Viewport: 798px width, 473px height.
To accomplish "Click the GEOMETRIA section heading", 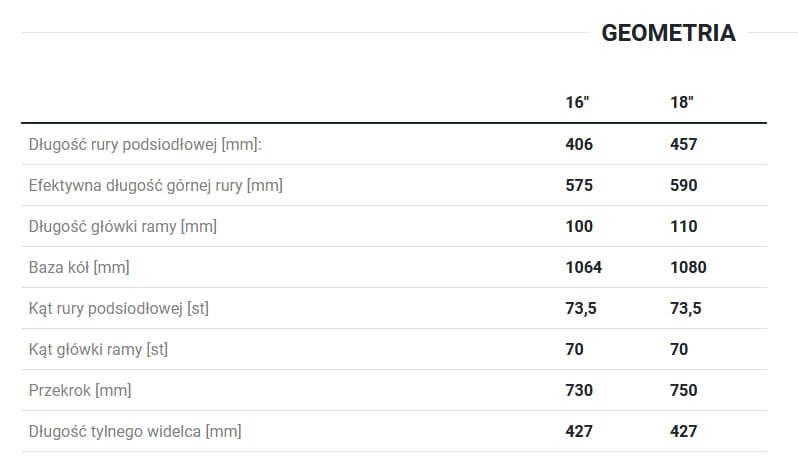I will click(668, 33).
